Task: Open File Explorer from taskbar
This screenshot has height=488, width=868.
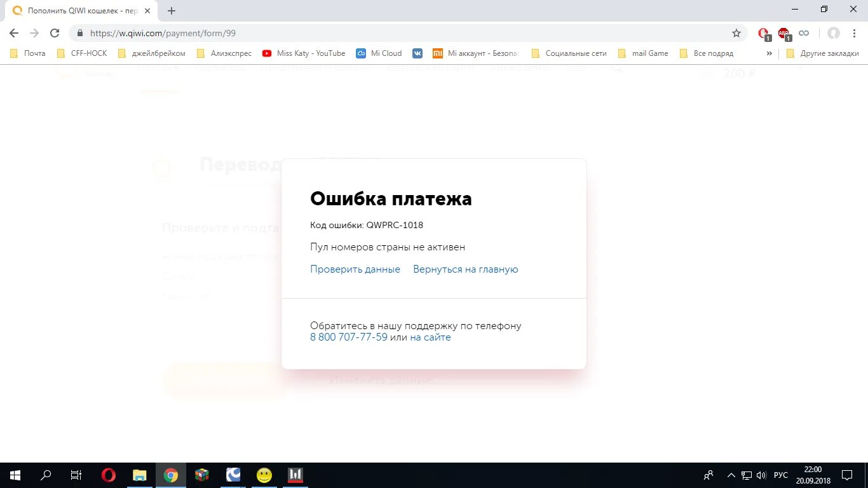Action: coord(139,475)
